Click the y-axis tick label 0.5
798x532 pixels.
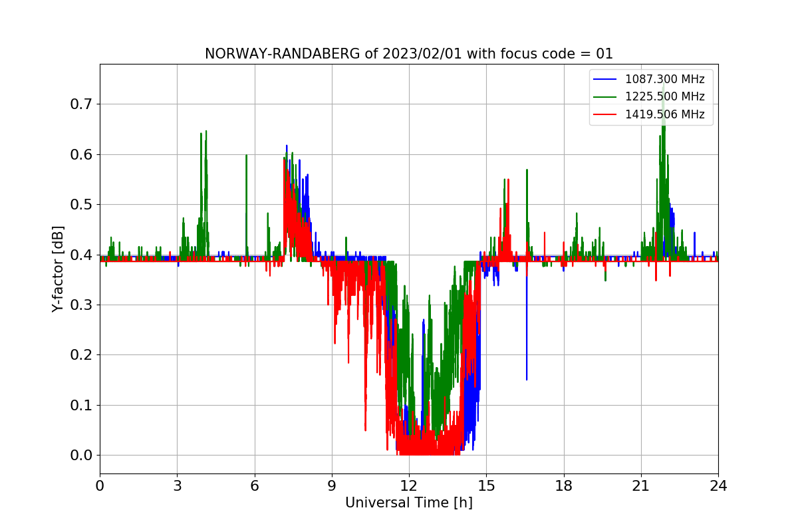coord(81,204)
